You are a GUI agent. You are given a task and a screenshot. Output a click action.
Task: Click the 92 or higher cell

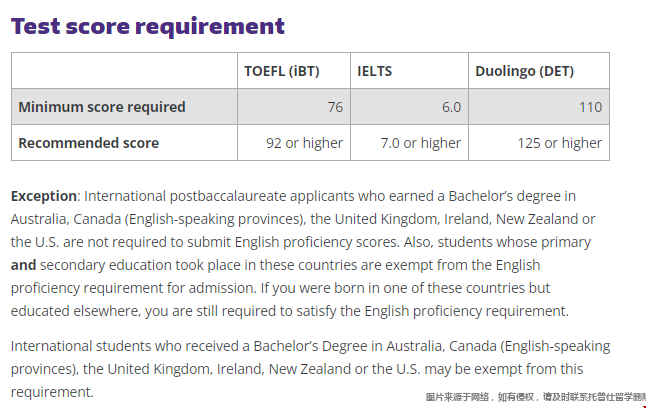click(294, 143)
